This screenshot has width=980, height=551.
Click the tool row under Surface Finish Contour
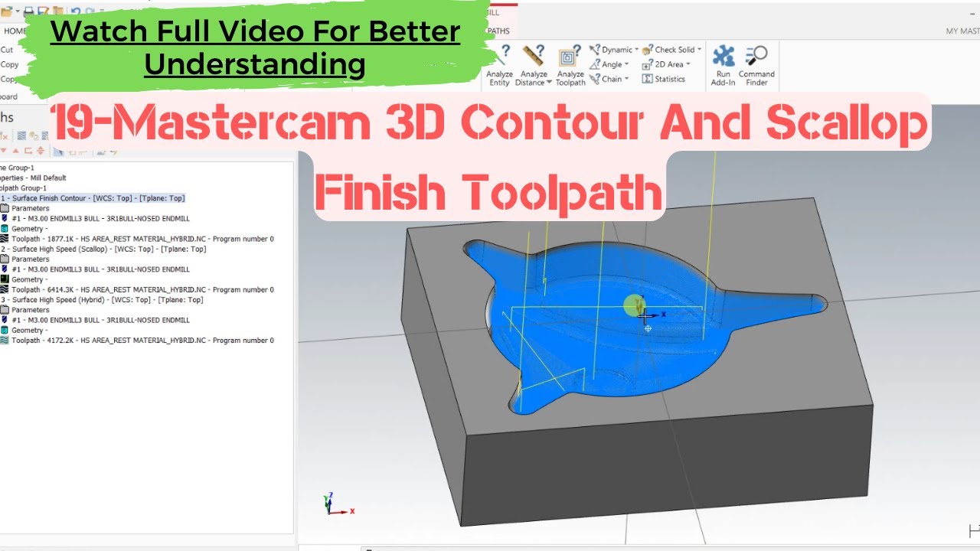pyautogui.click(x=100, y=219)
